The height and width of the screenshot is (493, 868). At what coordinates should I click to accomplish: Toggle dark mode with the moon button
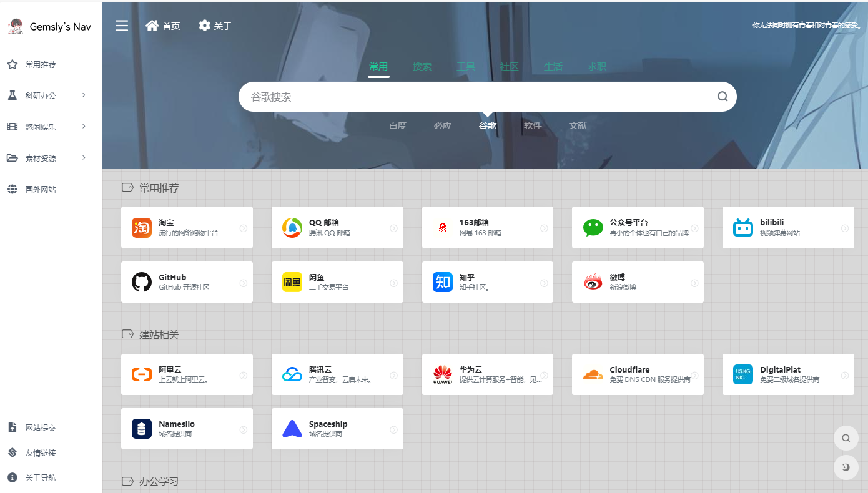(x=846, y=467)
